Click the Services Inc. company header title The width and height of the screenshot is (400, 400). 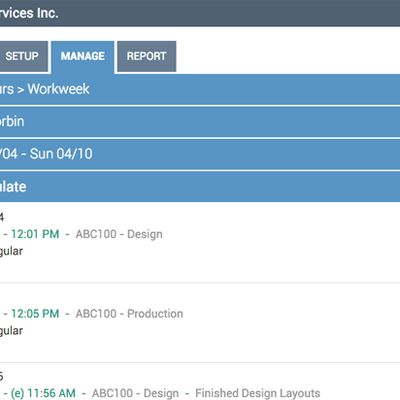point(29,13)
